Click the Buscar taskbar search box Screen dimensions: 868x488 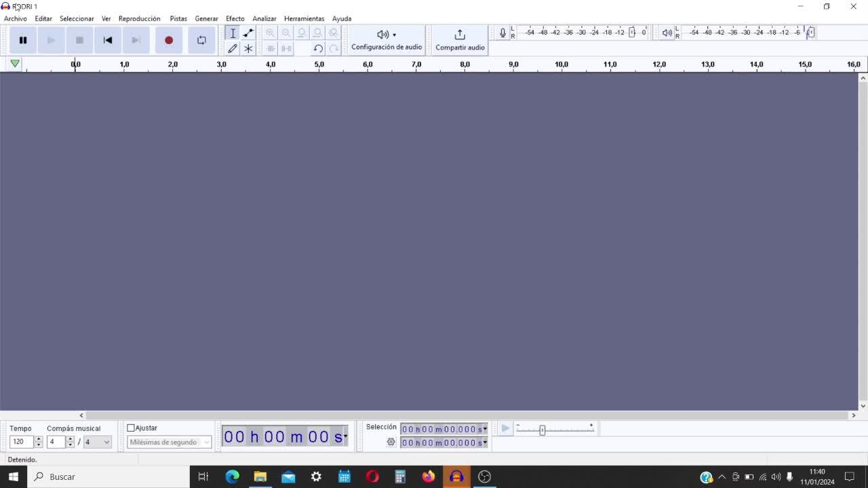tap(108, 476)
